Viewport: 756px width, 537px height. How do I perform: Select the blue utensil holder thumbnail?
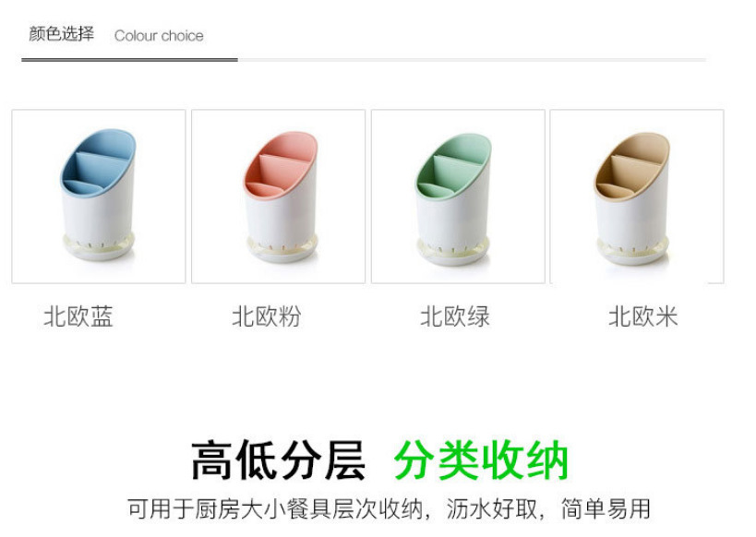tap(99, 197)
